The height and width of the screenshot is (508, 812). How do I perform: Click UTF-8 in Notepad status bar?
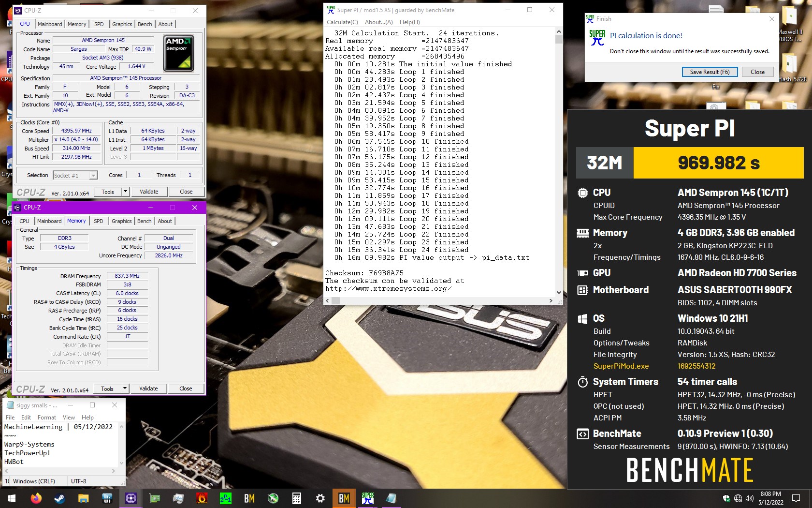pyautogui.click(x=79, y=481)
